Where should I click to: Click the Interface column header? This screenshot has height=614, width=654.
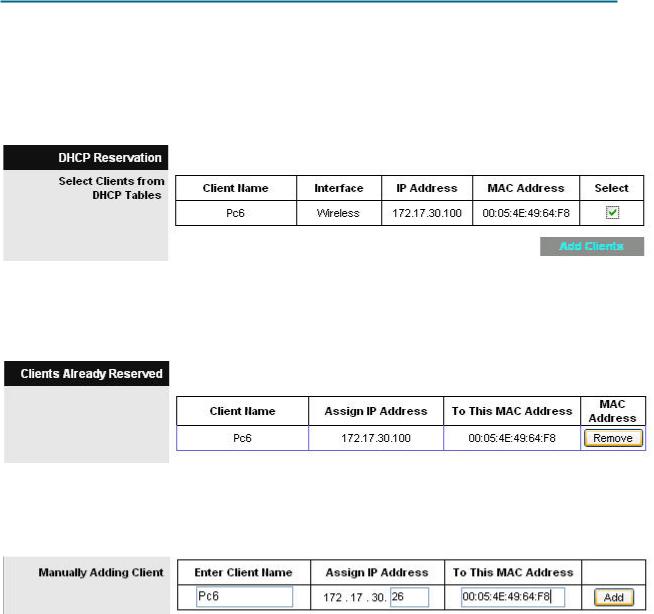[339, 188]
